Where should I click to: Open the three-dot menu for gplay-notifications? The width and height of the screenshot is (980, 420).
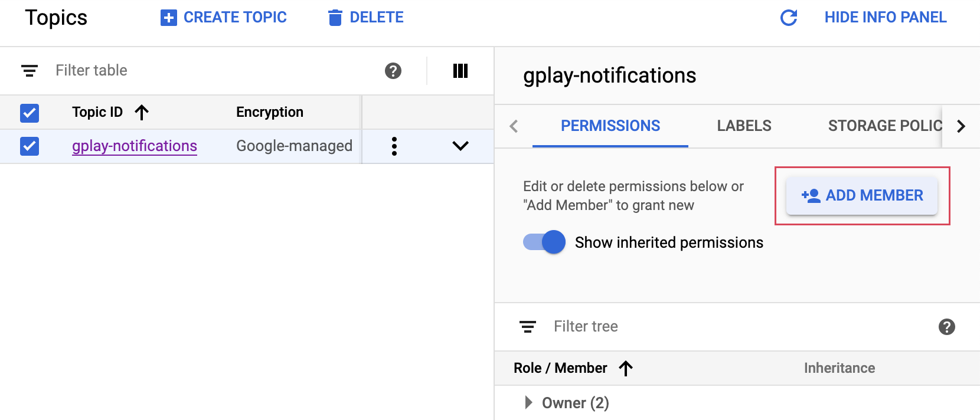pos(394,146)
